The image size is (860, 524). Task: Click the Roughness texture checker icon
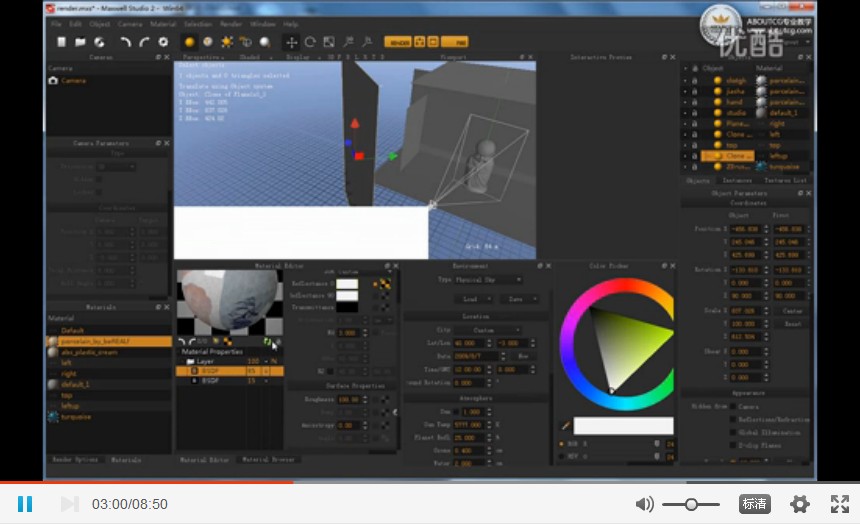(385, 399)
